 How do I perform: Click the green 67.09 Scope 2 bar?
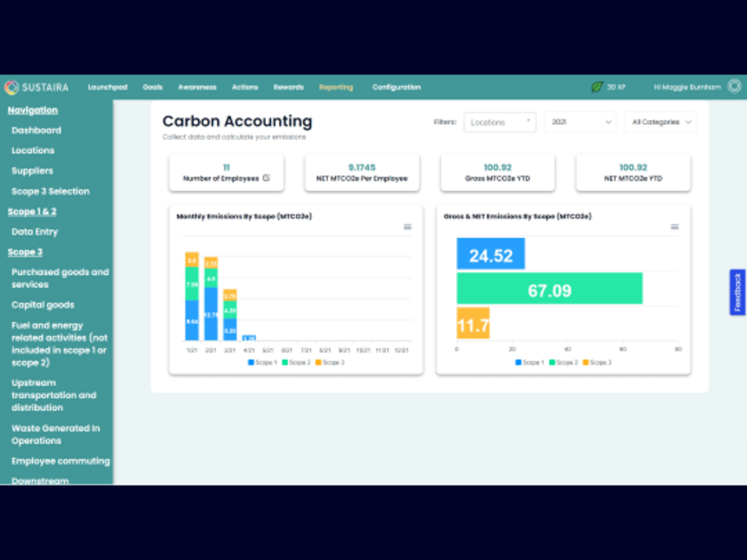tap(549, 288)
